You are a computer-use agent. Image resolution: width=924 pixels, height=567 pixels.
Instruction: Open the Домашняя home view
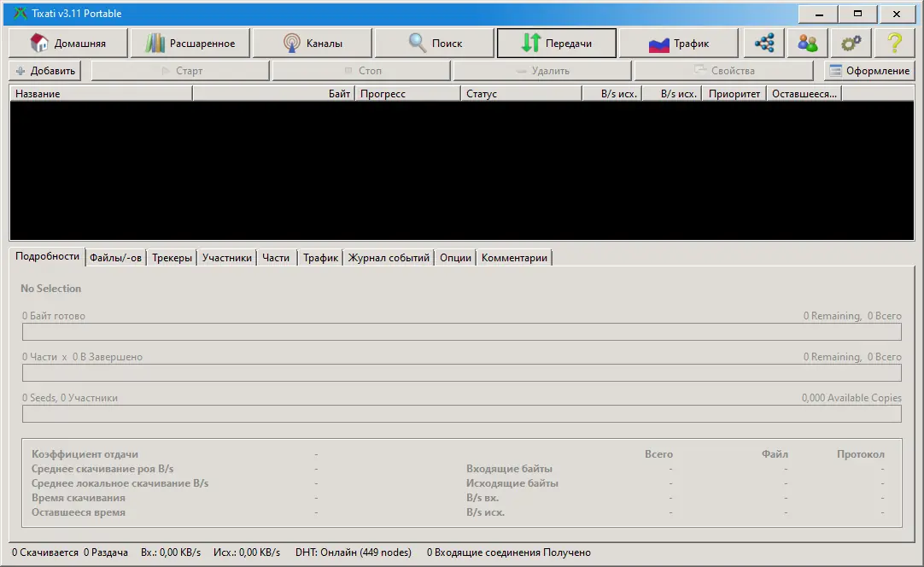click(67, 43)
